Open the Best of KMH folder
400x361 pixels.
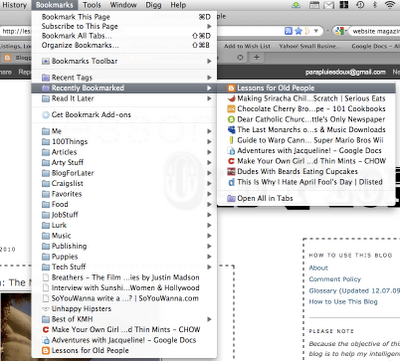(124, 319)
